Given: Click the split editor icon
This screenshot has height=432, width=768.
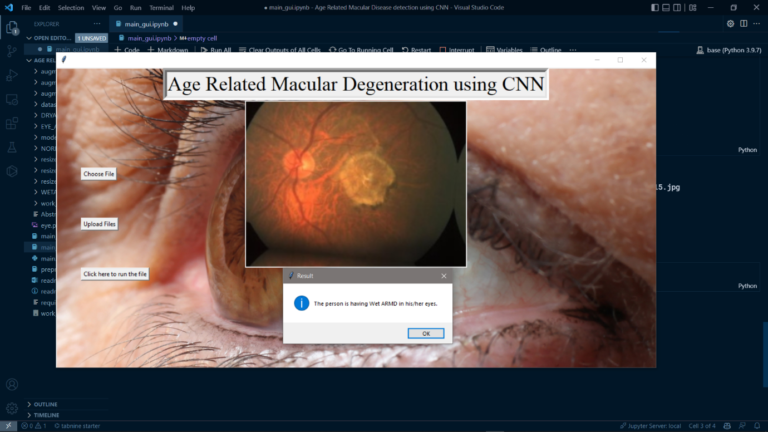Looking at the screenshot, I should [x=744, y=24].
